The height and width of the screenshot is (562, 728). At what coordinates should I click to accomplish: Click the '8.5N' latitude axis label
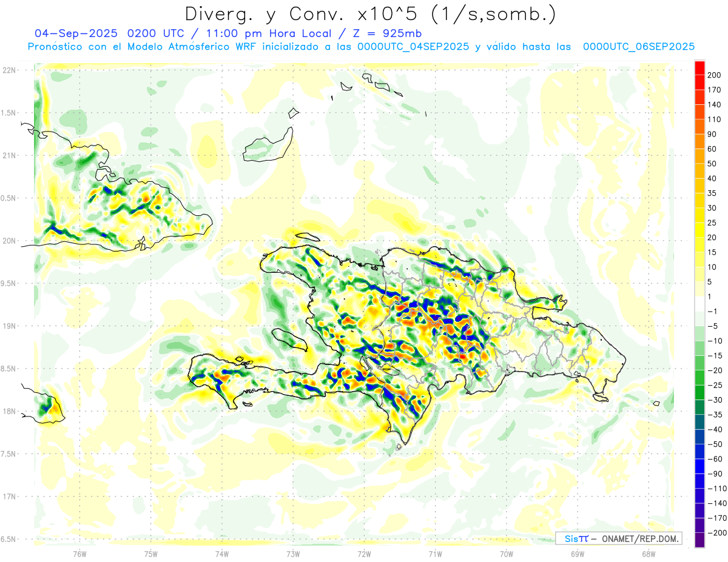8,369
